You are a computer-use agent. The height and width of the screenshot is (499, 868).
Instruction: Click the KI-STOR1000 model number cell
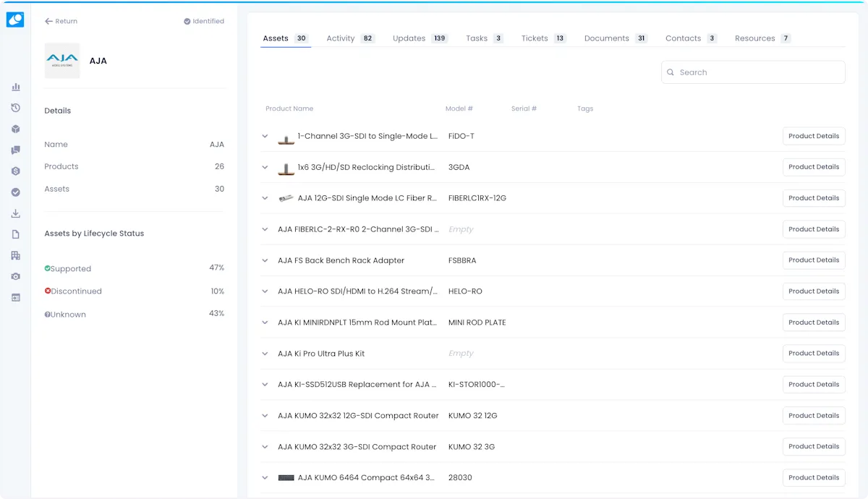[477, 385]
